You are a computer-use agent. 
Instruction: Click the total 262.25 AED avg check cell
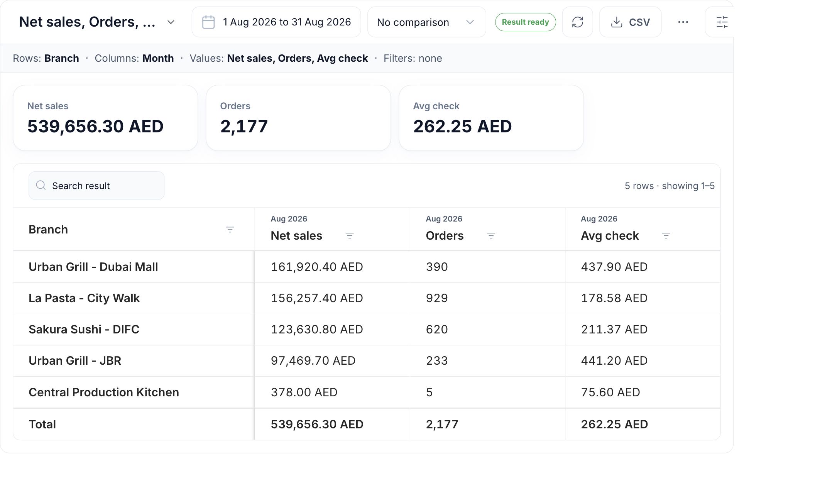[643, 425]
